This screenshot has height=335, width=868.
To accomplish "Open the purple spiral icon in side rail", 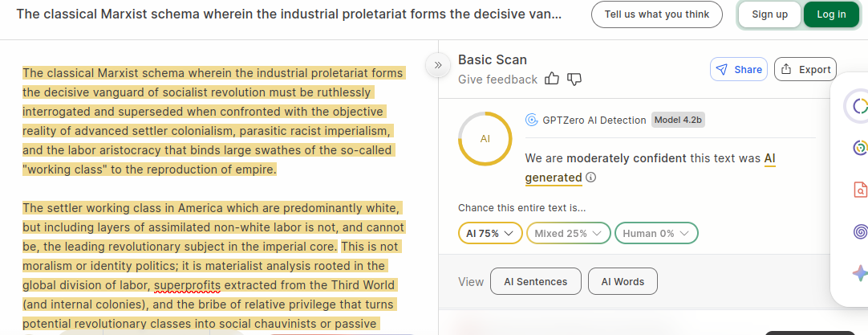I will 859,232.
